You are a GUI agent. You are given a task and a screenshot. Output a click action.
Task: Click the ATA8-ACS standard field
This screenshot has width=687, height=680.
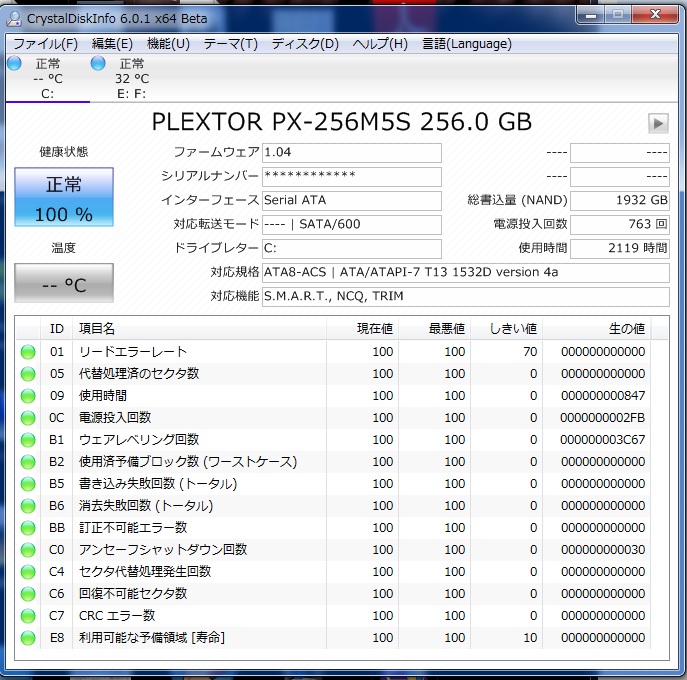[x=466, y=273]
